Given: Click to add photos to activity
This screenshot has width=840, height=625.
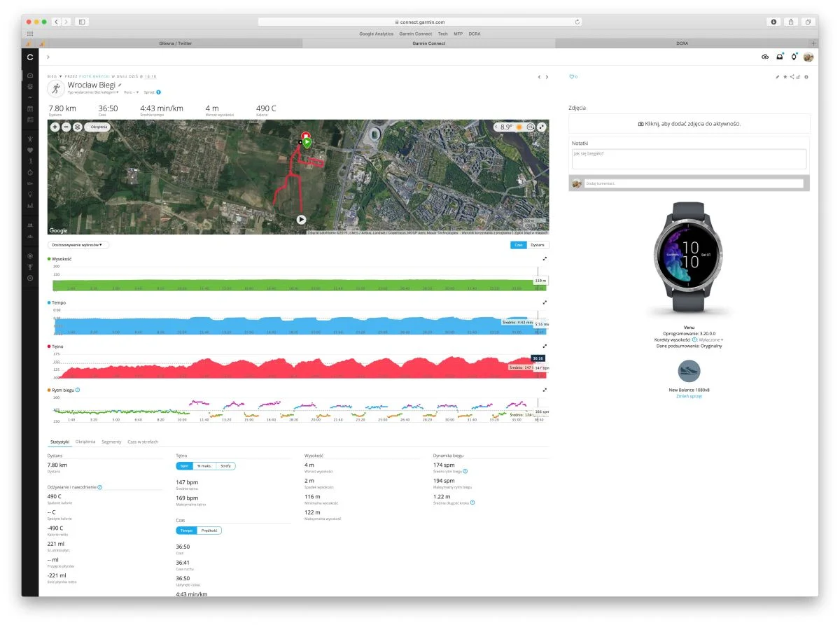Looking at the screenshot, I should 689,123.
